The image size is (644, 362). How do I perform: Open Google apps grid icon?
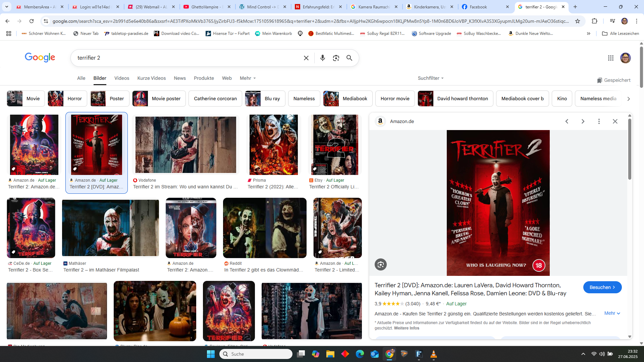click(x=610, y=58)
